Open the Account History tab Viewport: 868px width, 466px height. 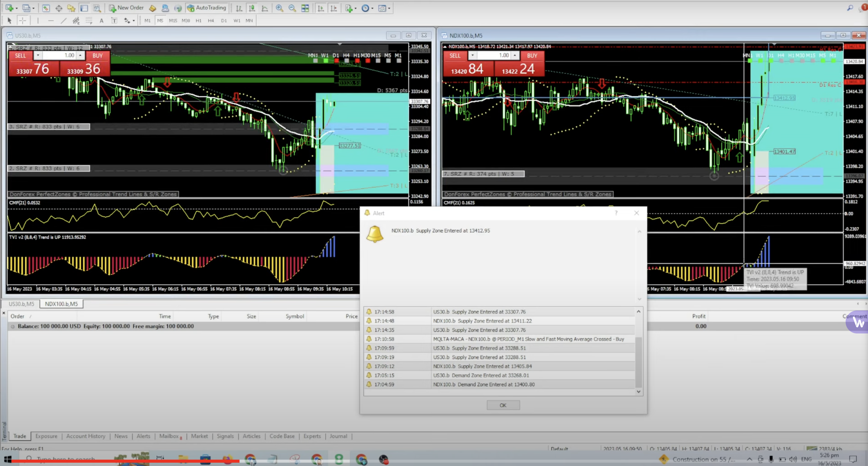(x=86, y=436)
